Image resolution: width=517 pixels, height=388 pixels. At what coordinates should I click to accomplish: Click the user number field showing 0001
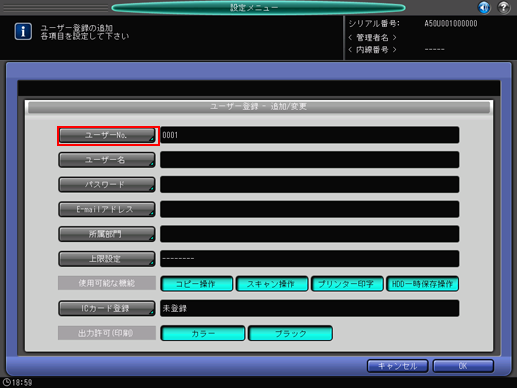click(310, 135)
